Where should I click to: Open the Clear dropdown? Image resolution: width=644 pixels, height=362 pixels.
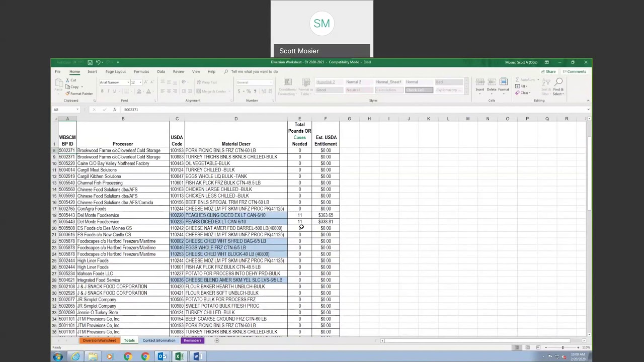coord(523,93)
